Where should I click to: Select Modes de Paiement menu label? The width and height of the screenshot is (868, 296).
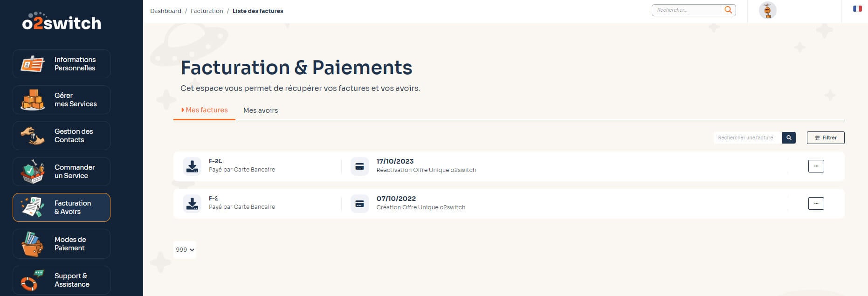coord(70,244)
